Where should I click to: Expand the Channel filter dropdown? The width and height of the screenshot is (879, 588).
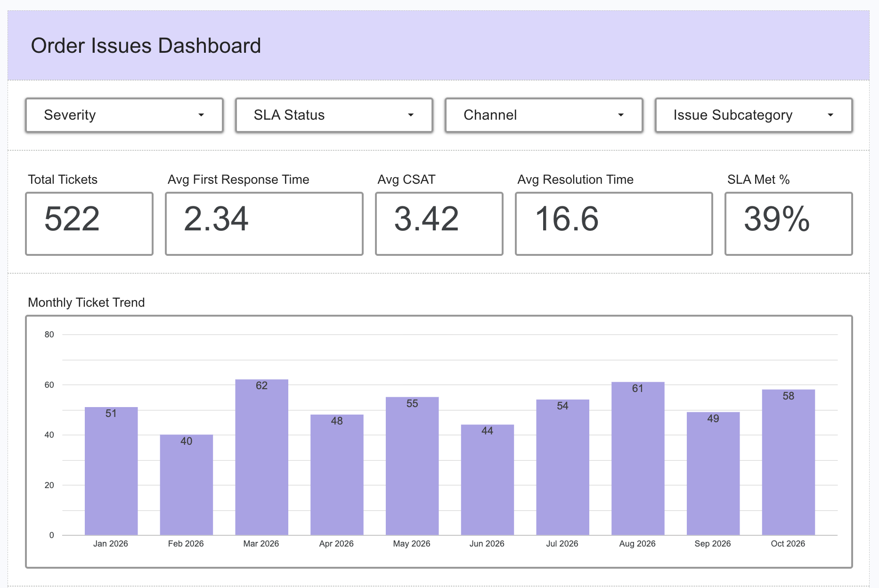click(x=544, y=115)
